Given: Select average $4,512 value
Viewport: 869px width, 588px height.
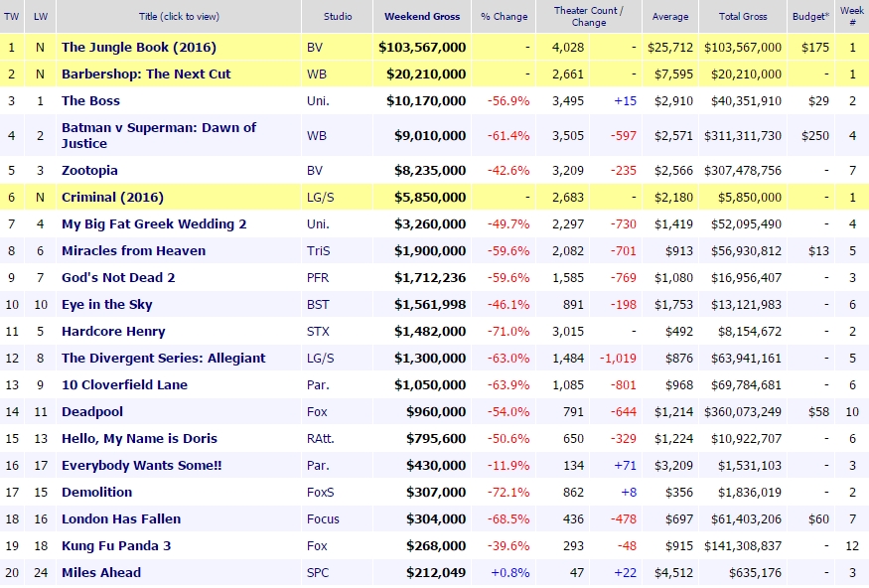Looking at the screenshot, I should pyautogui.click(x=673, y=572).
